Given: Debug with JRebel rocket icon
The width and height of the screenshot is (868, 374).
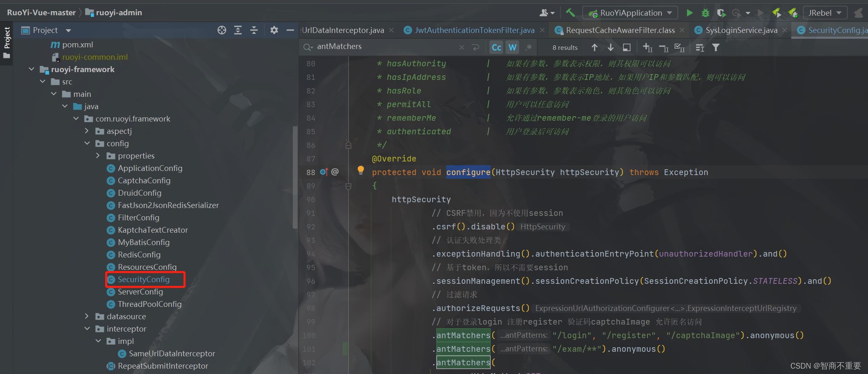Looking at the screenshot, I should [793, 13].
